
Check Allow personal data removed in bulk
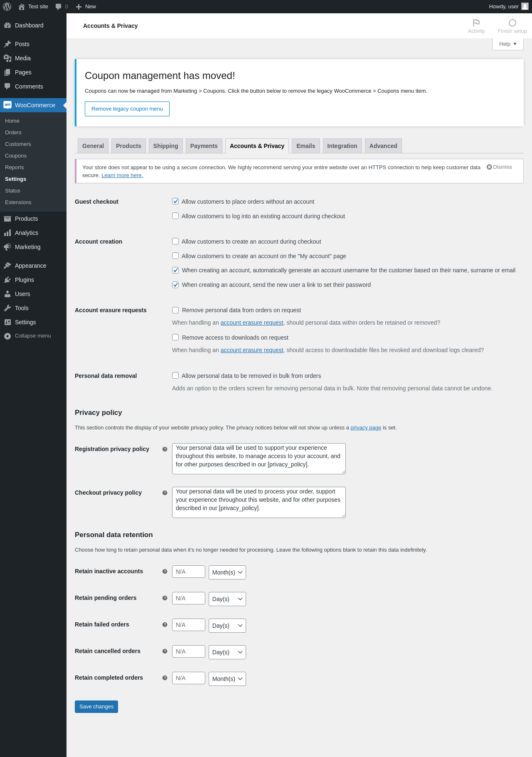point(175,375)
